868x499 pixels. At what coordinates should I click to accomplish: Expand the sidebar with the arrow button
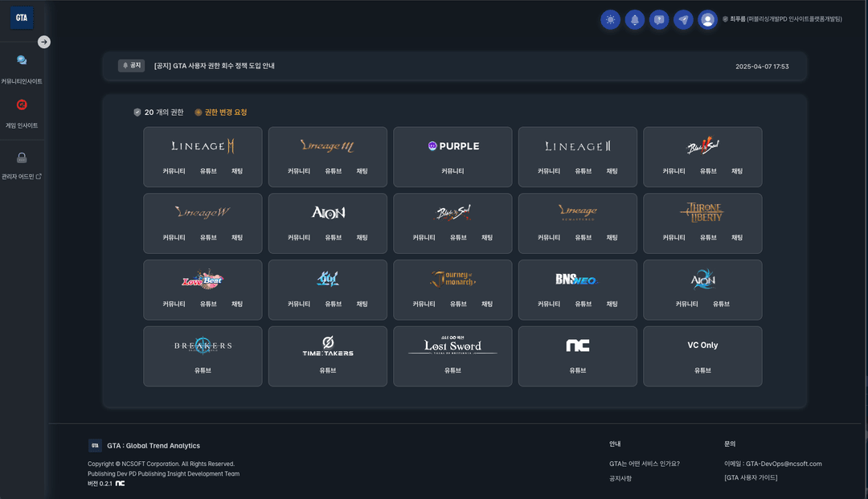click(x=44, y=42)
